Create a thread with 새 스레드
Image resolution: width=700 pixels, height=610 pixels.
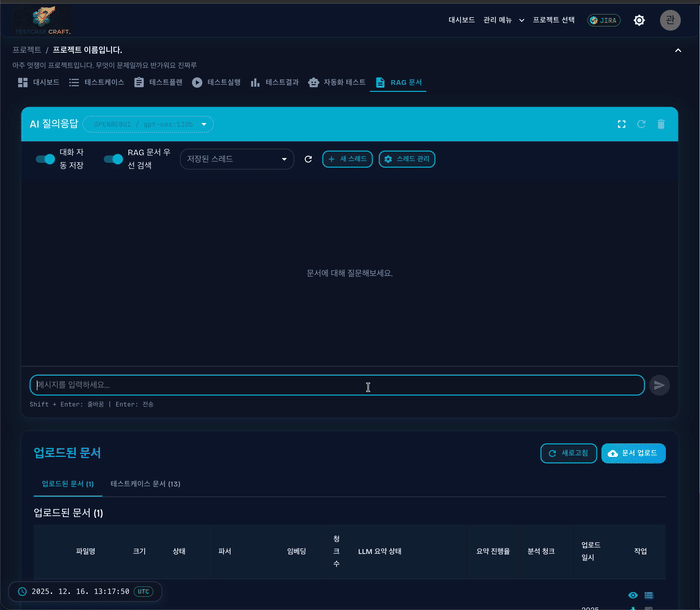point(347,159)
